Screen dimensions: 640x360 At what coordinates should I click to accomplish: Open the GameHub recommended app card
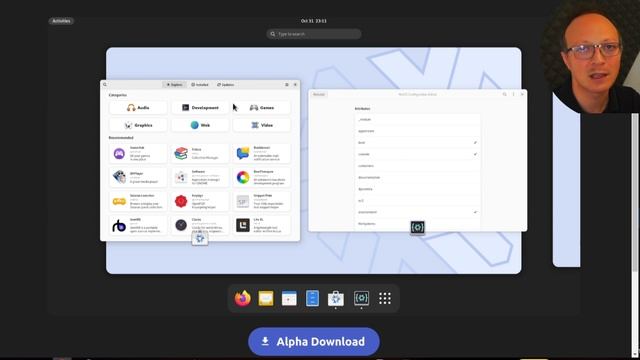point(138,153)
